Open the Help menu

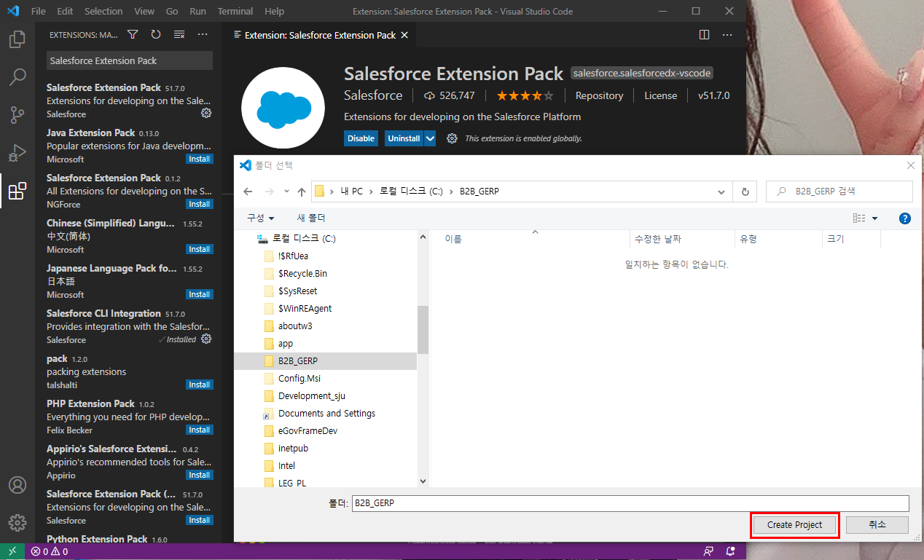click(274, 11)
